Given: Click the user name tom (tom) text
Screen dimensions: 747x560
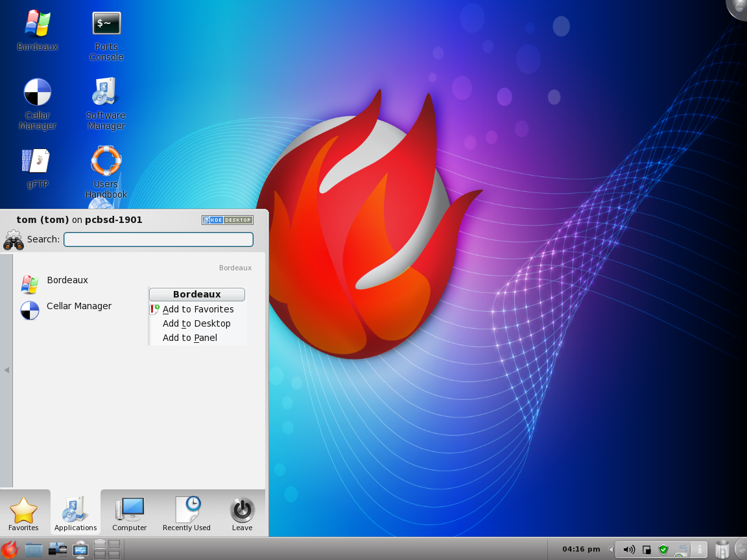Looking at the screenshot, I should click(42, 220).
